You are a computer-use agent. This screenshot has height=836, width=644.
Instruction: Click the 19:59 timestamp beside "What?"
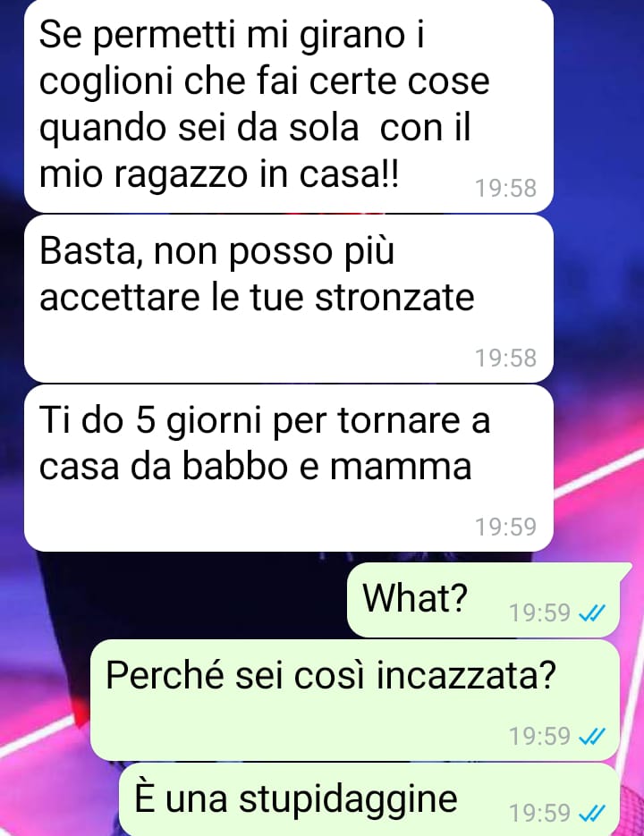pos(540,613)
